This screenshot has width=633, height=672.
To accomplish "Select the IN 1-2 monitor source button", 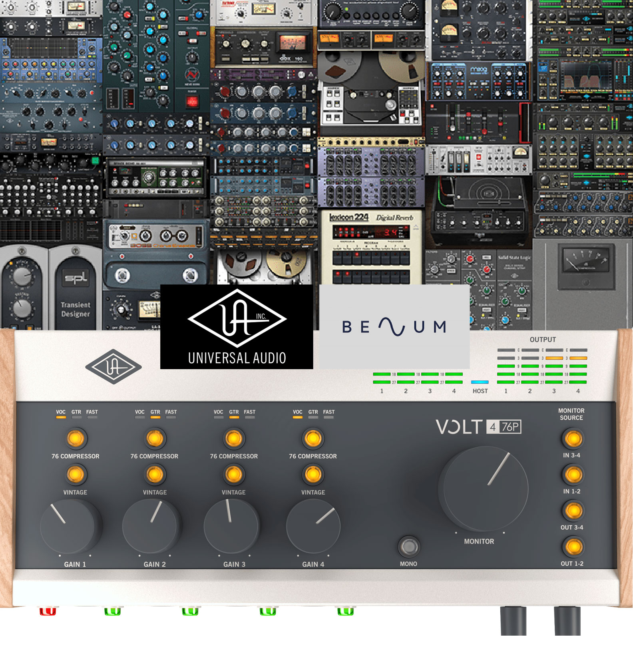I will point(573,475).
